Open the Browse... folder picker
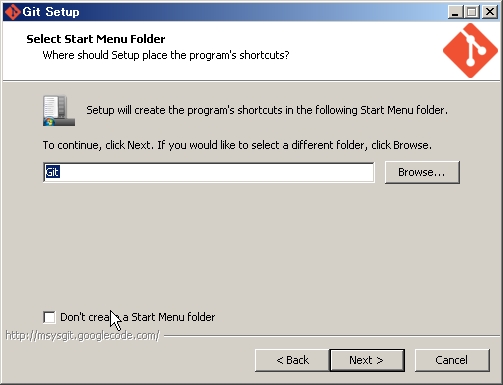Screen dimensions: 503x385 coord(422,172)
